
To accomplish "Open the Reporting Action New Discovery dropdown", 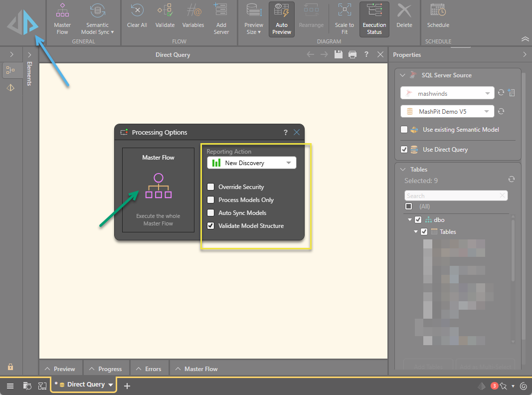I will (251, 163).
